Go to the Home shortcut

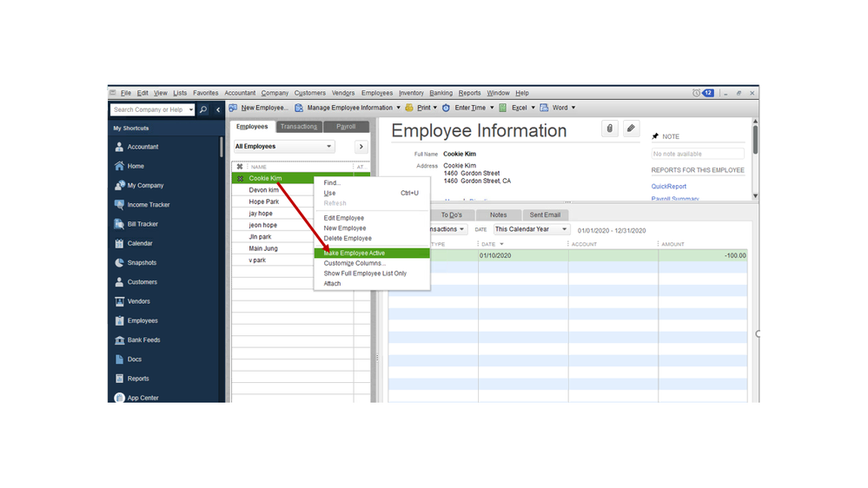coord(135,166)
